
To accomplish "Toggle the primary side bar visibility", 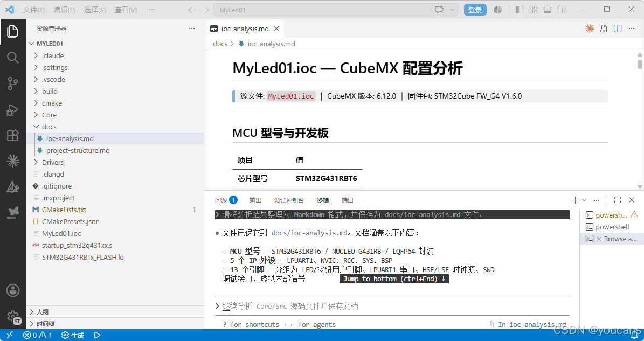I will click(x=520, y=10).
